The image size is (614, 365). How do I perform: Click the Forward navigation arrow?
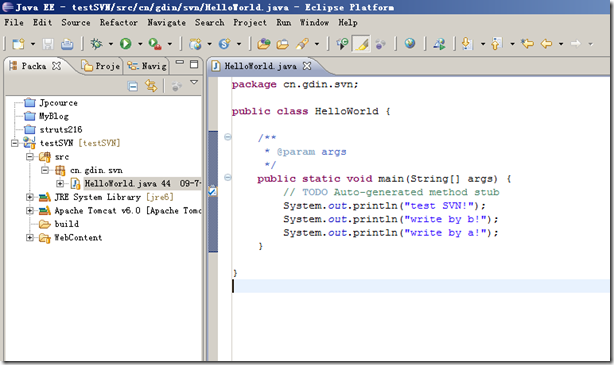point(576,43)
